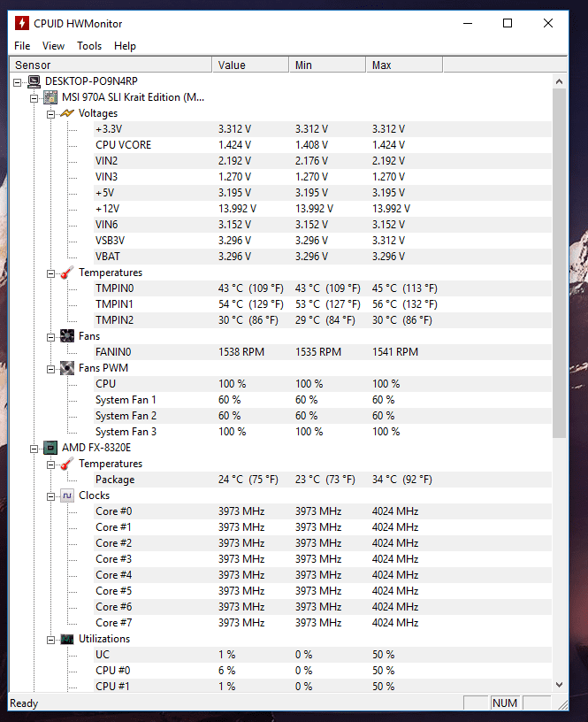588x722 pixels.
Task: Click the scrollbar down arrow
Action: coord(559,685)
